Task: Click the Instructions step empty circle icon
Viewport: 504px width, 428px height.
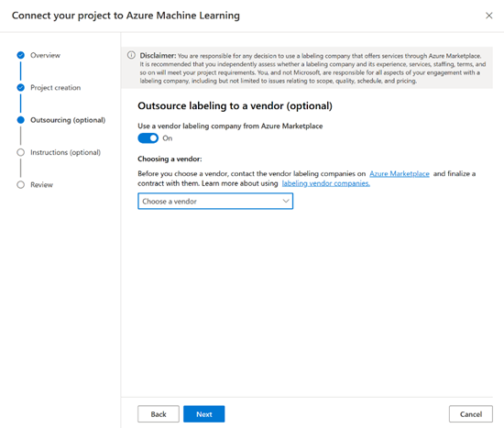Action: point(20,152)
